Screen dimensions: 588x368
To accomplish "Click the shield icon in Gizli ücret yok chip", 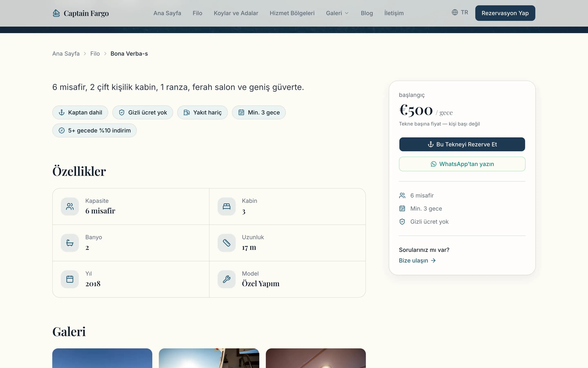I will (122, 112).
